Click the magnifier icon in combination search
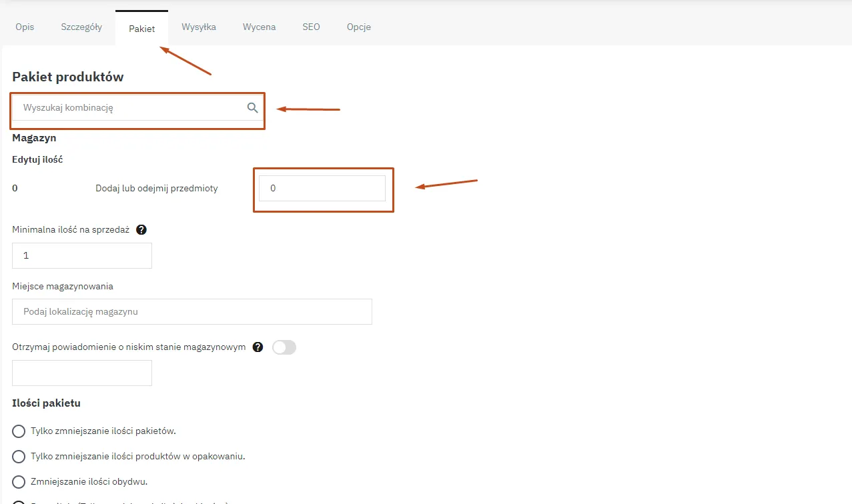The width and height of the screenshot is (852, 504). pos(252,108)
